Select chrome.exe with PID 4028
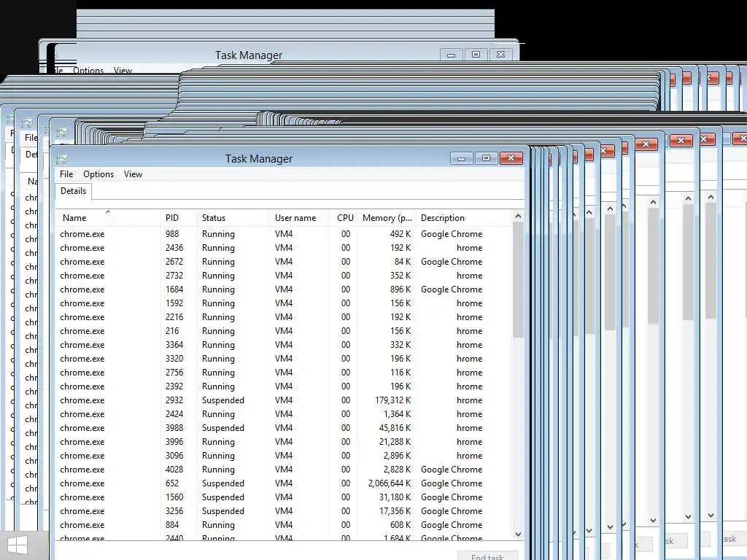The image size is (747, 560). (284, 469)
